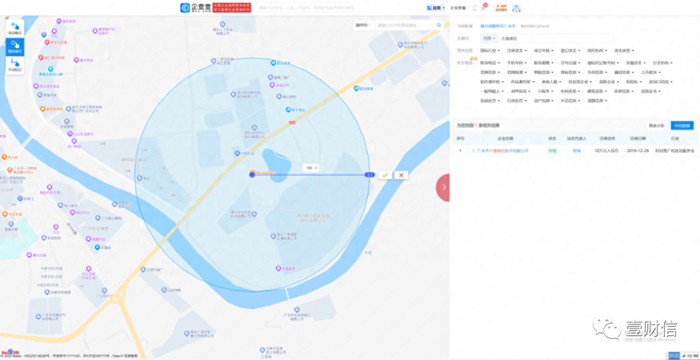Image resolution: width=700 pixels, height=360 pixels.
Task: Click the mobile phone icon in header
Action: (x=475, y=8)
